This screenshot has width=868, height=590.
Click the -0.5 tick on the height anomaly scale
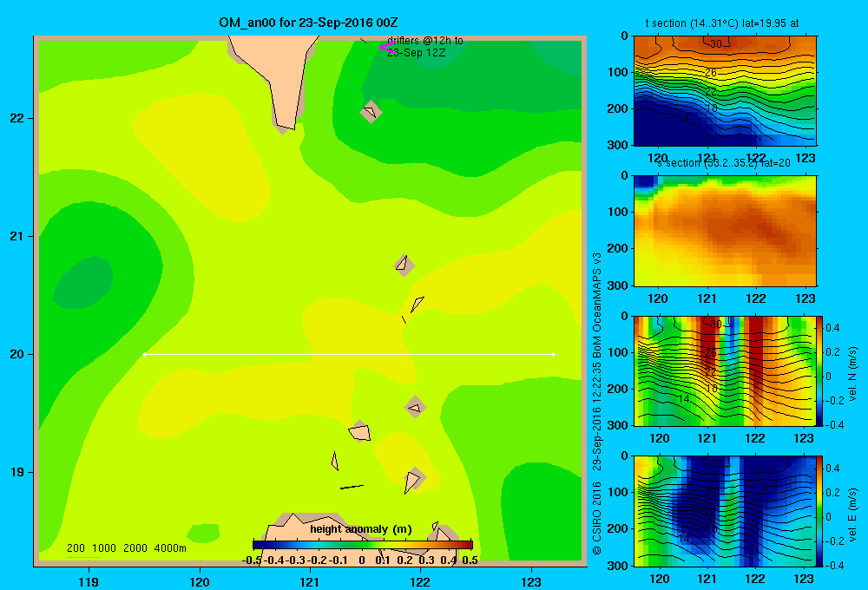[253, 560]
